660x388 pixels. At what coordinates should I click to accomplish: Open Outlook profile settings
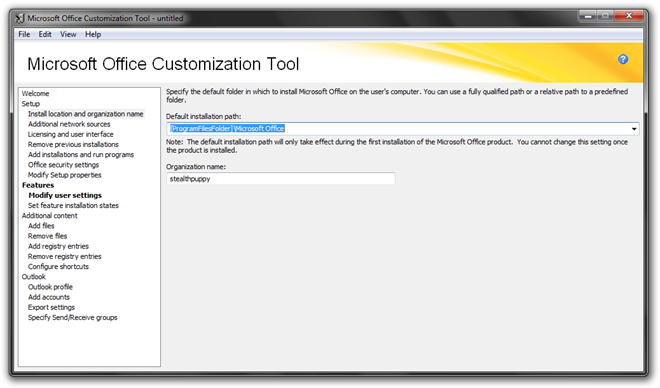pyautogui.click(x=50, y=287)
